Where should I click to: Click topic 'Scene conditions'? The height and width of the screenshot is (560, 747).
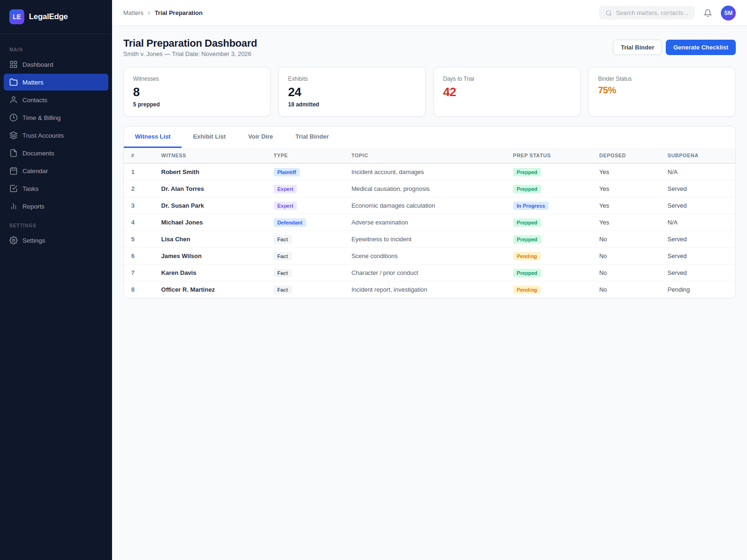[374, 256]
